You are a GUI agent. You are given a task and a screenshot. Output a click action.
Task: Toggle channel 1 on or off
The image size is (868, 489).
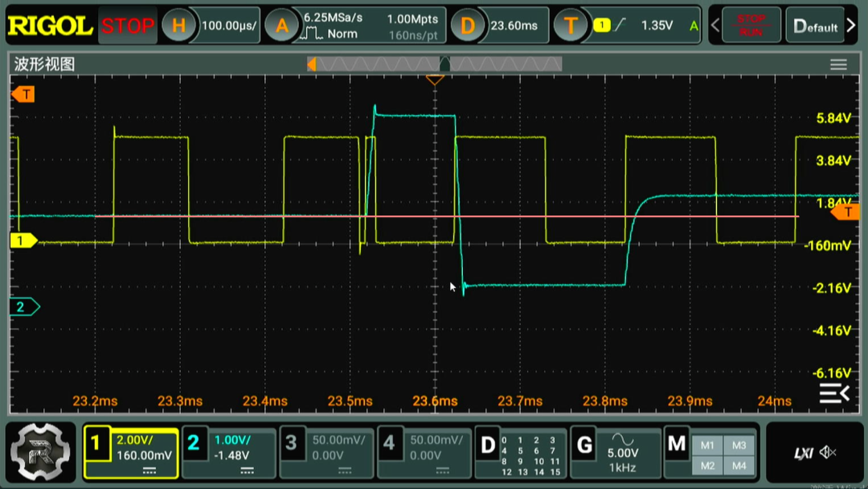[96, 443]
